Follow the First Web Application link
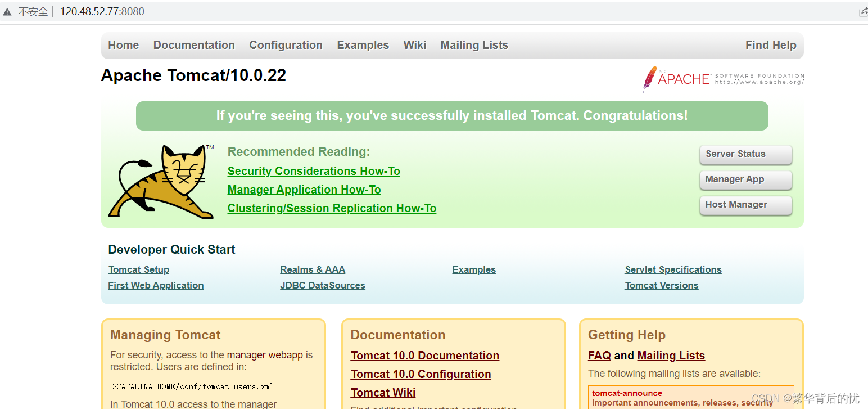This screenshot has width=868, height=409. coord(156,285)
